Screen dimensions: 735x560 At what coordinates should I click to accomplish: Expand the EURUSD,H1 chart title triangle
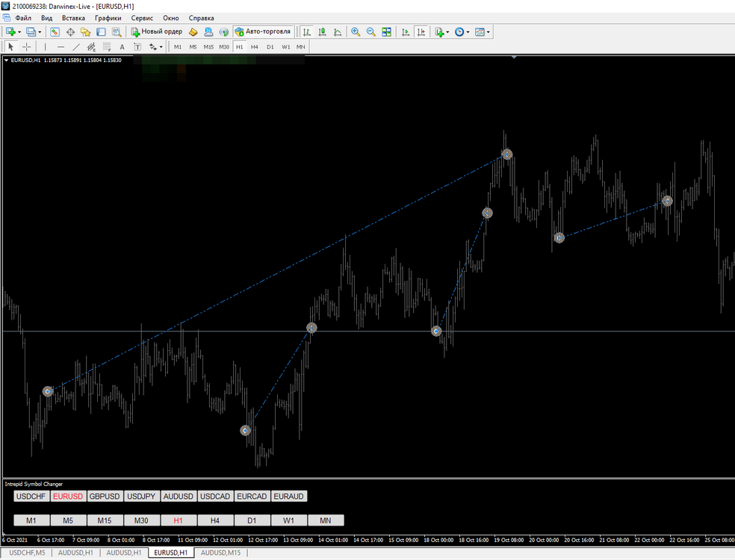click(6, 60)
